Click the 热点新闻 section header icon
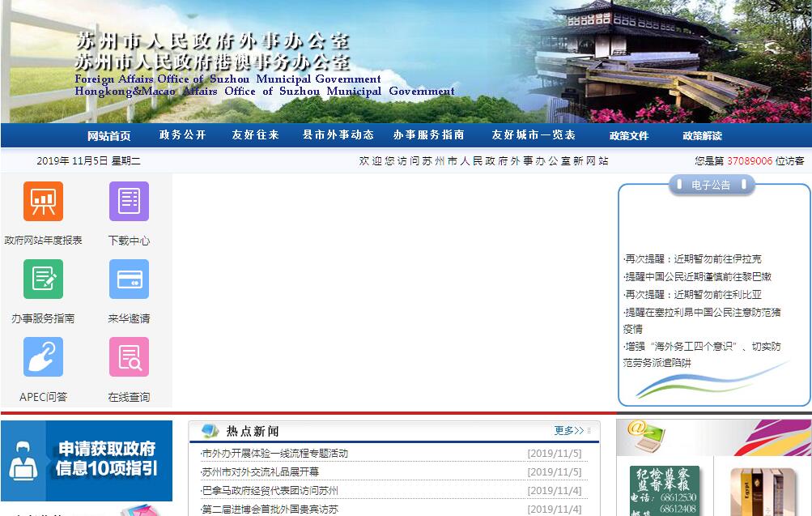 point(210,431)
